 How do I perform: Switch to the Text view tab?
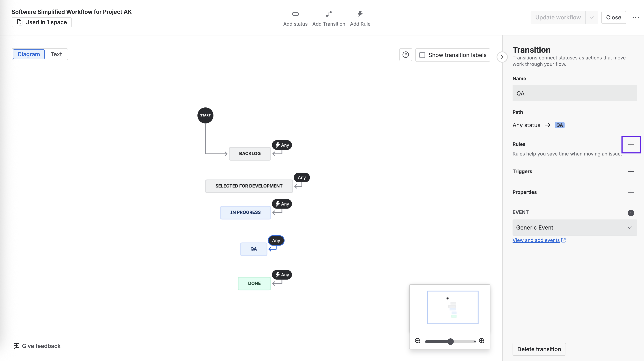(x=56, y=54)
